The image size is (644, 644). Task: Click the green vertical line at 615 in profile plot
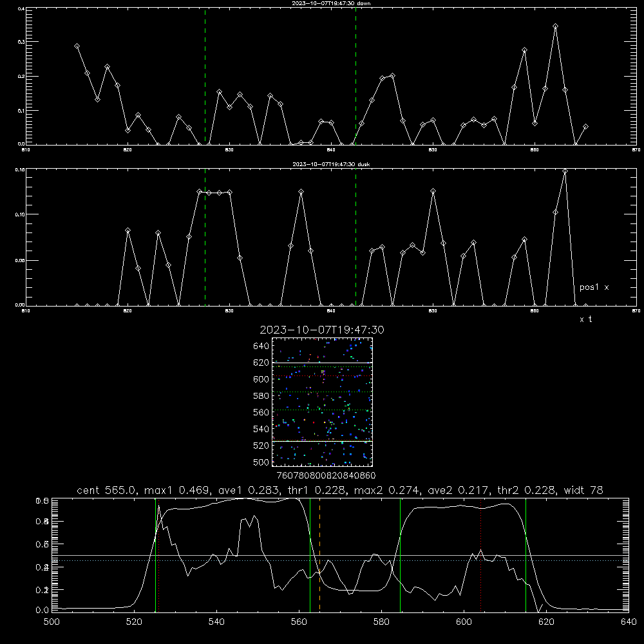(x=526, y=554)
